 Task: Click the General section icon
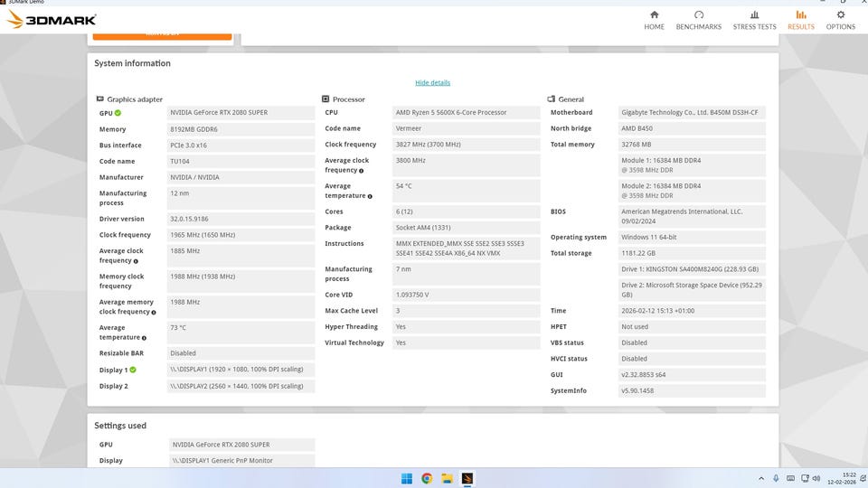[551, 99]
